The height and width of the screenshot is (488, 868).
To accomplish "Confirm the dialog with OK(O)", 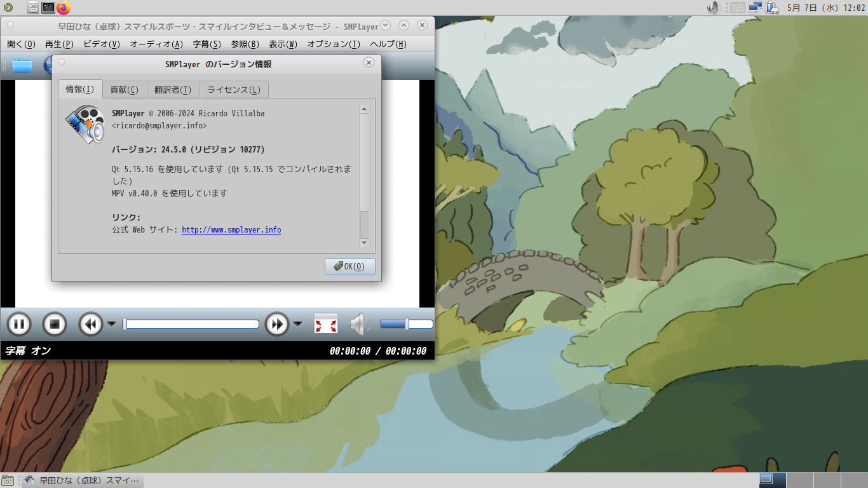I will [x=350, y=266].
